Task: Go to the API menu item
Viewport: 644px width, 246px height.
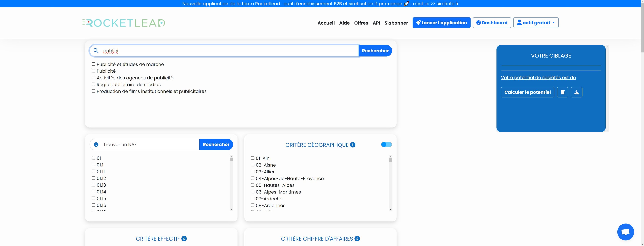Action: pyautogui.click(x=376, y=23)
